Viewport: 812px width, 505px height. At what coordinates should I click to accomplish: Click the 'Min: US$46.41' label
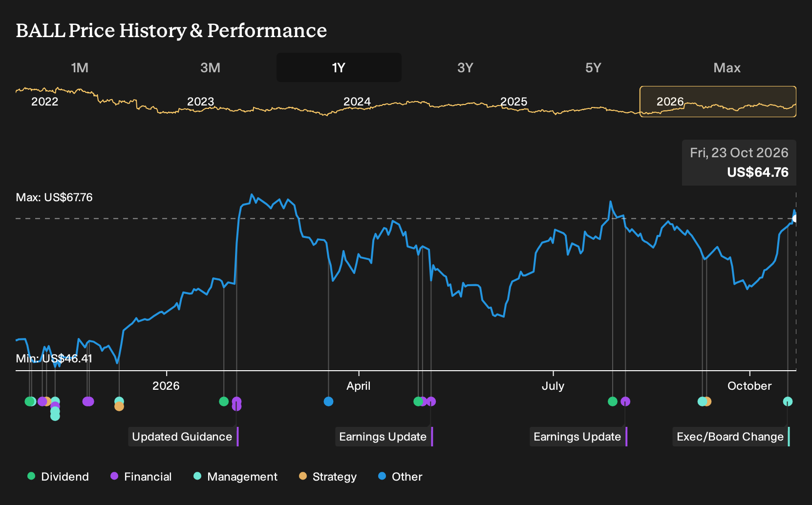tap(54, 358)
